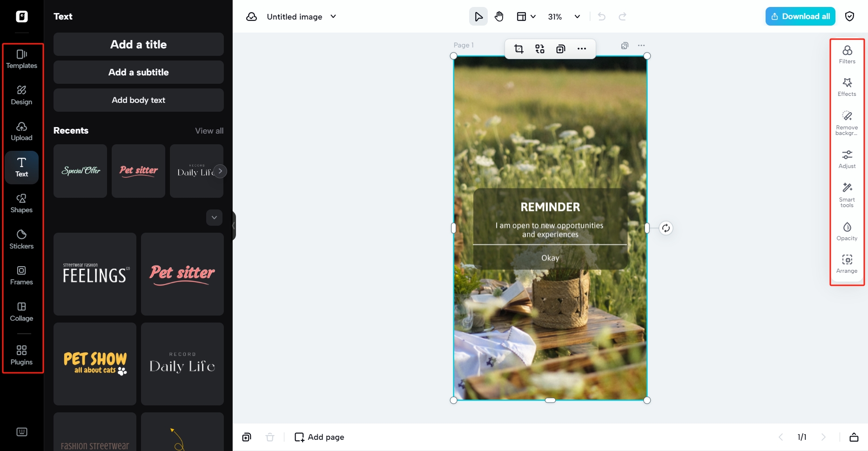
Task: Open the Untitled image name dropdown
Action: 301,17
